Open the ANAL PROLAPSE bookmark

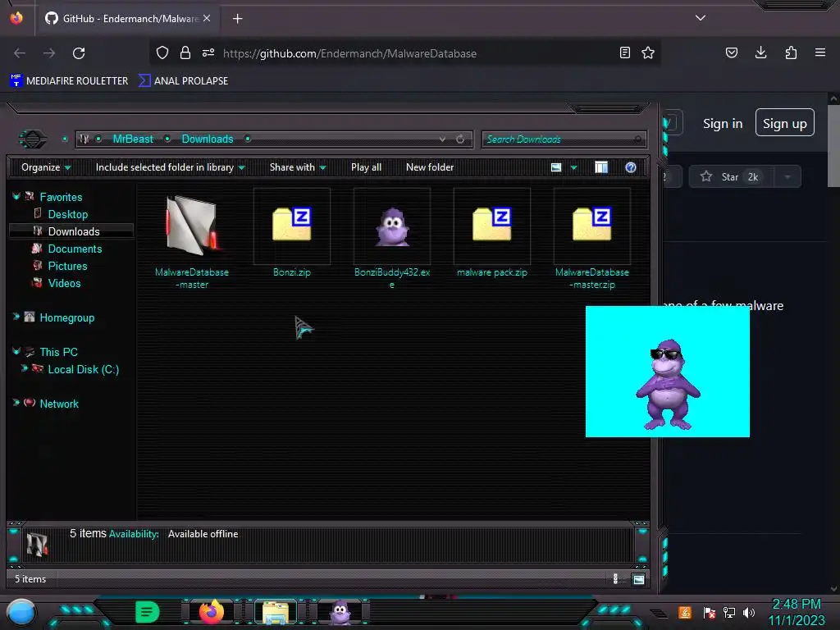click(183, 81)
